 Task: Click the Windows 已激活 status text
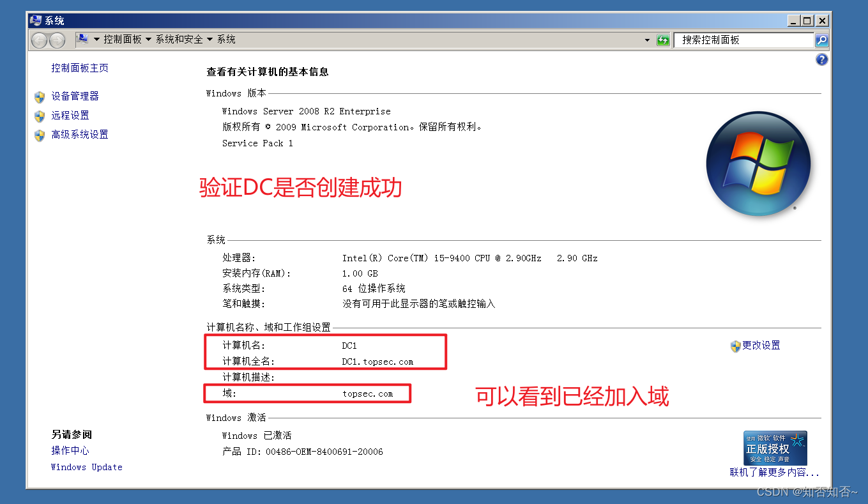pos(257,436)
